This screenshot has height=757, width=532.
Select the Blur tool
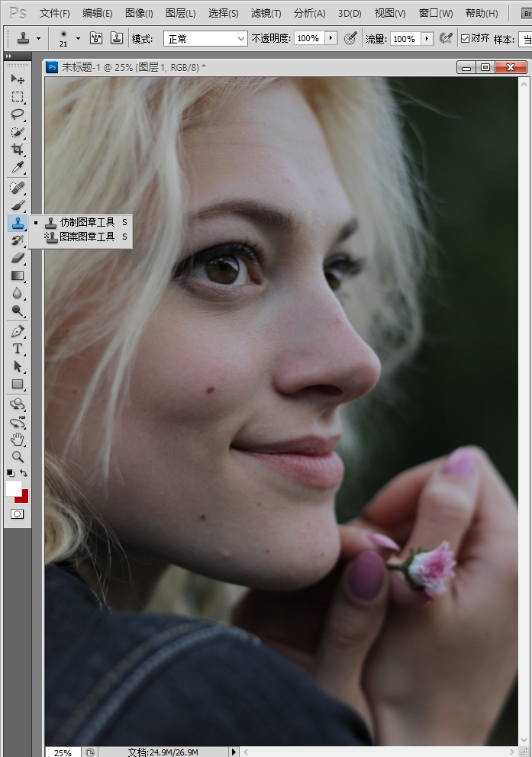[x=18, y=293]
